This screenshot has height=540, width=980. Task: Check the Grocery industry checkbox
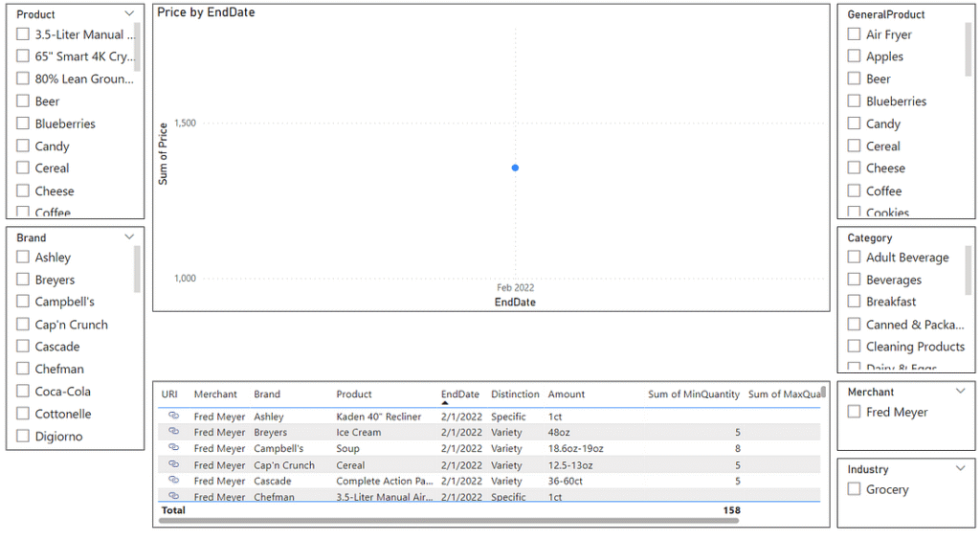[x=854, y=488]
